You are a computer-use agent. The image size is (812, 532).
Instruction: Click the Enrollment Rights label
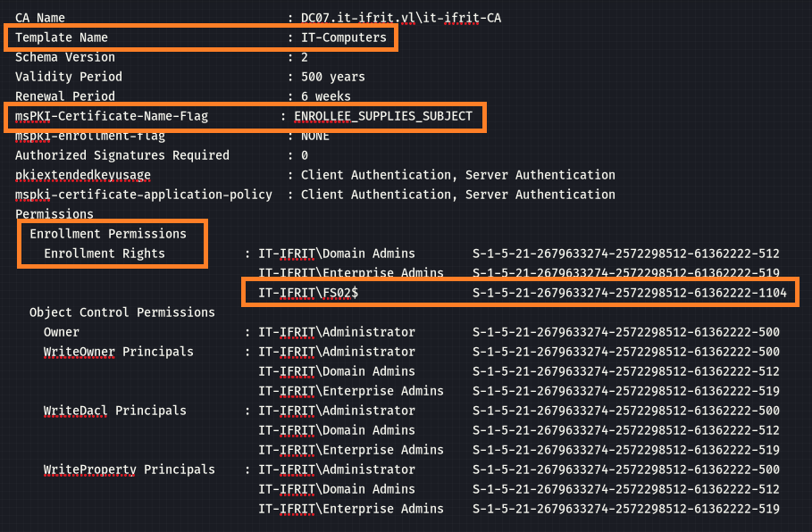coord(105,254)
